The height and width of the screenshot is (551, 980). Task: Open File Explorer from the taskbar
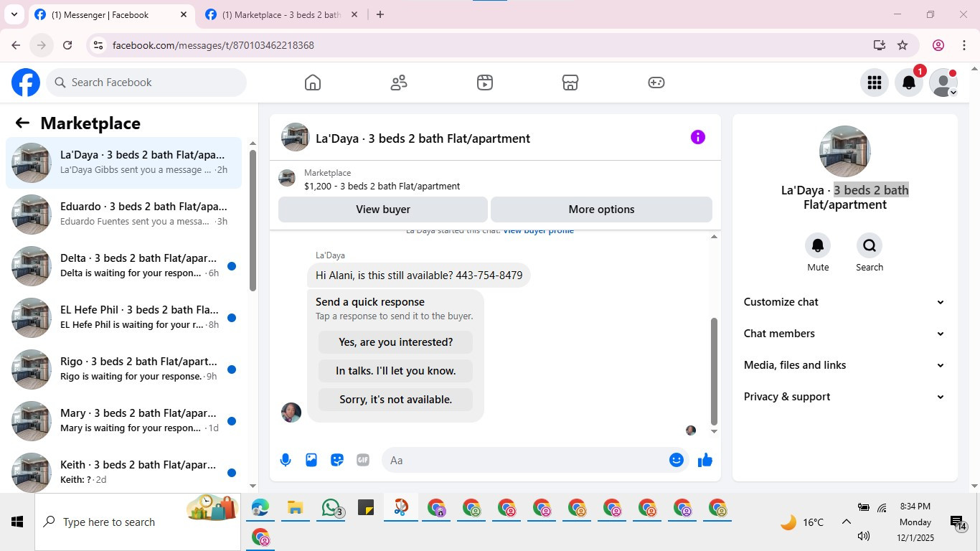[x=295, y=509]
